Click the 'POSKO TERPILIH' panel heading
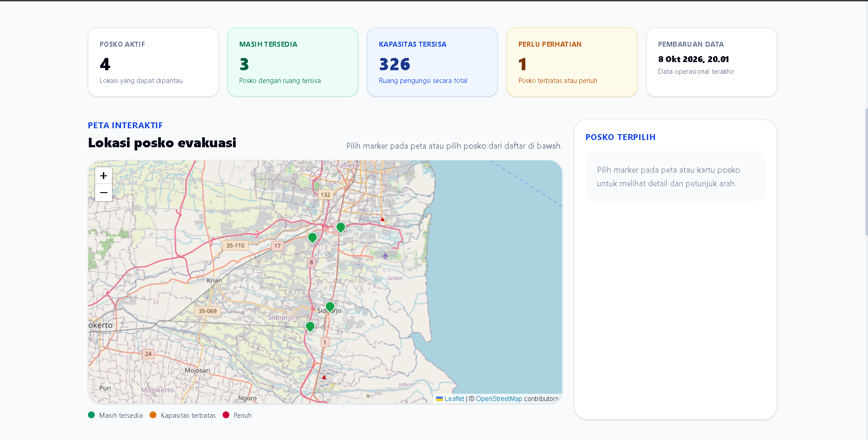 click(x=620, y=137)
